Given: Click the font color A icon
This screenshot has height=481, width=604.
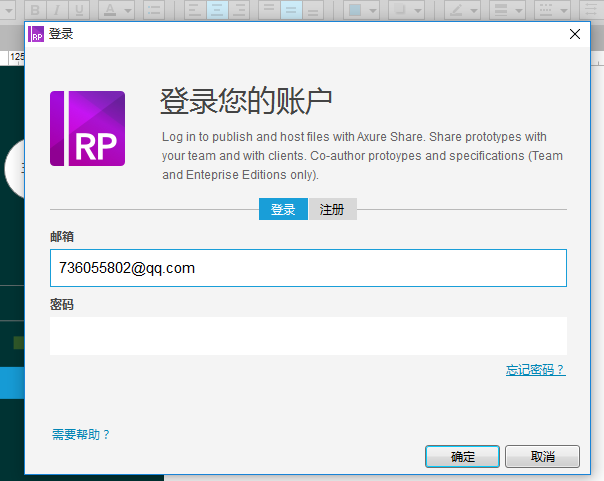Looking at the screenshot, I should 110,10.
